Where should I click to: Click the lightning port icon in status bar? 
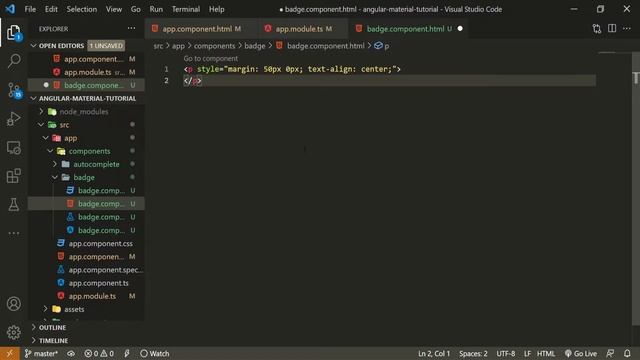coord(127,353)
